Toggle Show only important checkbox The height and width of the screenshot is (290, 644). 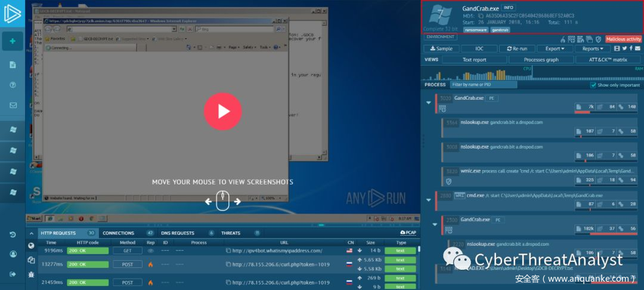click(593, 85)
